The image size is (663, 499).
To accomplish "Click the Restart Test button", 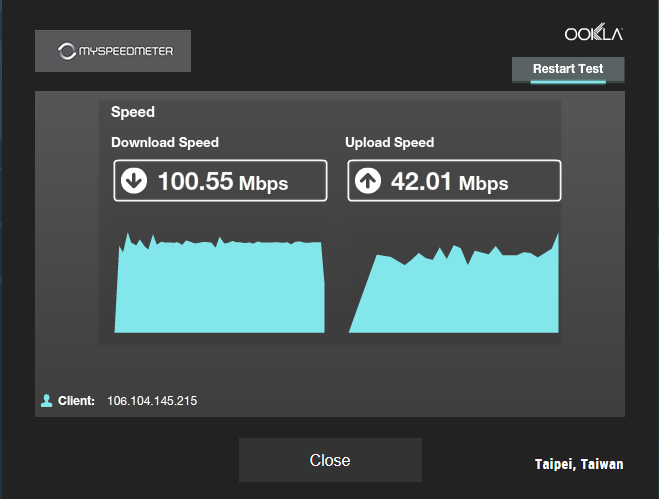I will 568,69.
